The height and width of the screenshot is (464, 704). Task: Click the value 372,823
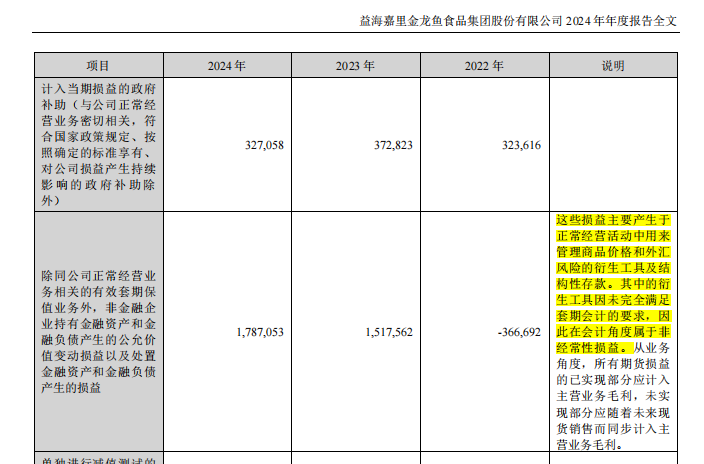coord(393,145)
